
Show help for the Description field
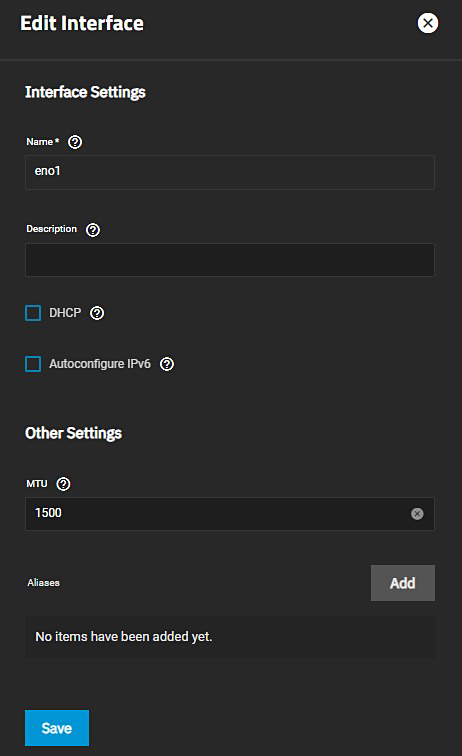[x=93, y=230]
